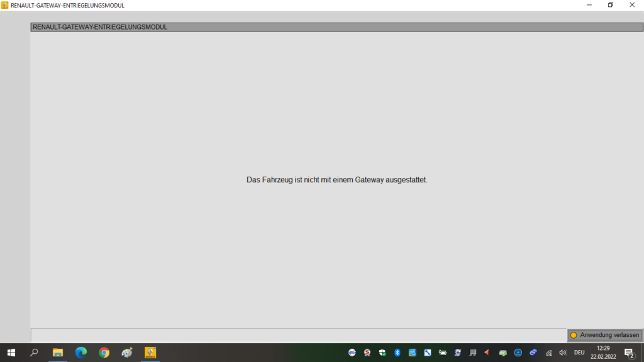Image resolution: width=644 pixels, height=362 pixels.
Task: Click the Renault logo in the title bar
Action: tap(4, 5)
